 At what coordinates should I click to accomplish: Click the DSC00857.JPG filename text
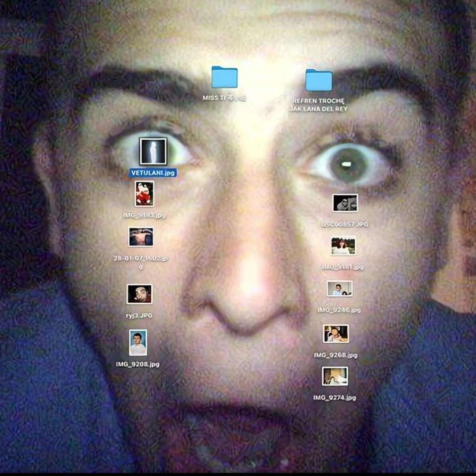pyautogui.click(x=345, y=224)
